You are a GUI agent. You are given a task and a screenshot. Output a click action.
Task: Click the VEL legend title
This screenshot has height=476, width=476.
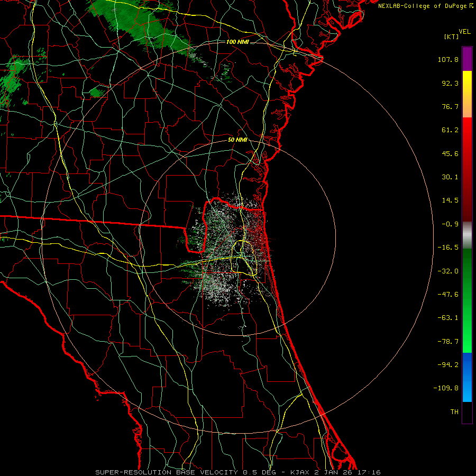click(465, 32)
